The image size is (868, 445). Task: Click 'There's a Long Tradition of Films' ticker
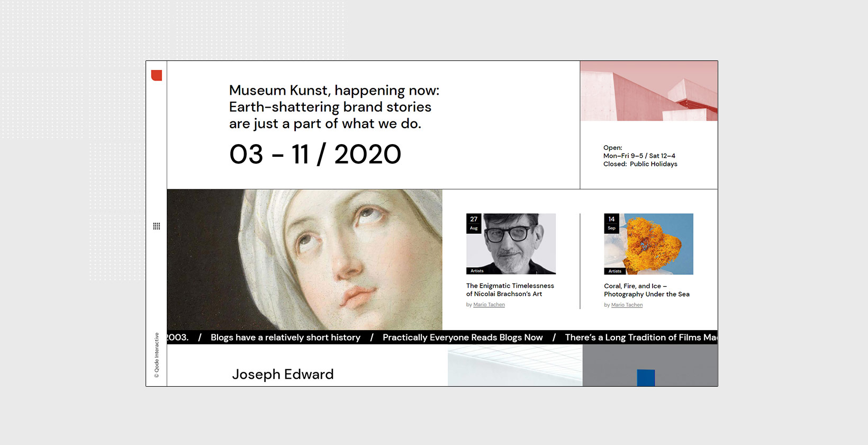click(641, 337)
